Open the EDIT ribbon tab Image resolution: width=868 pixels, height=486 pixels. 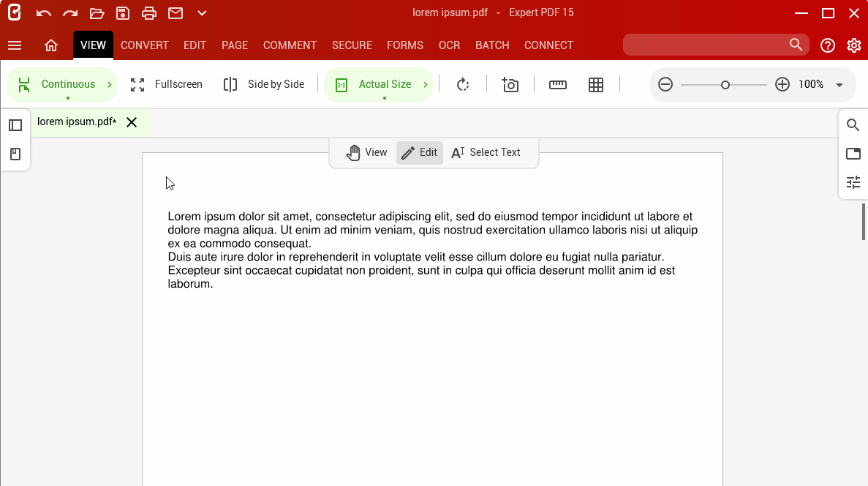(x=195, y=45)
